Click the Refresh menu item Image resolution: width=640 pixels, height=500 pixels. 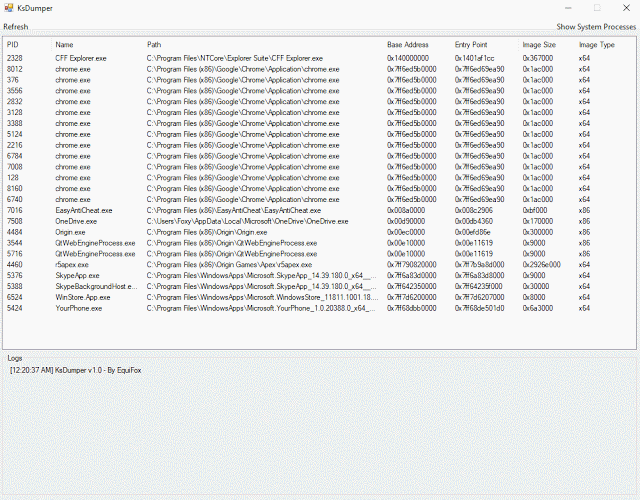[x=16, y=27]
